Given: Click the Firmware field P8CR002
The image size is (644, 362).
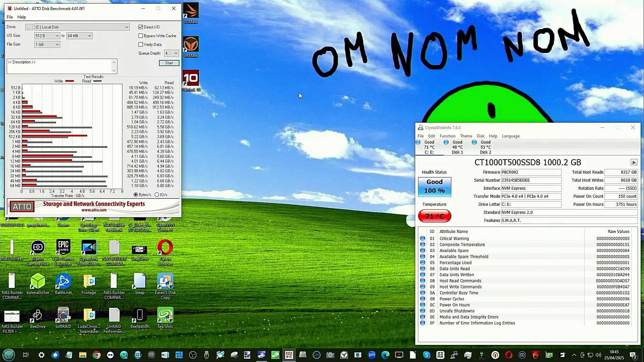Looking at the screenshot, I should (531, 172).
